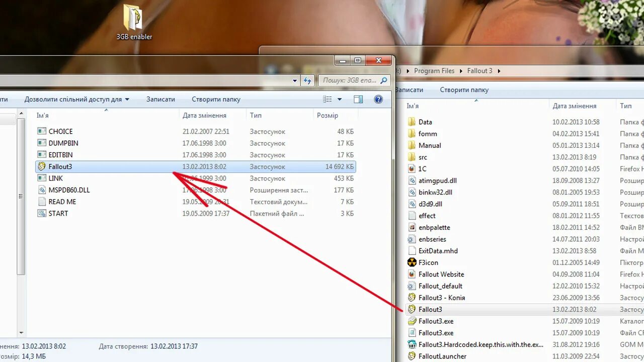Sort by 'Дата змінення' column in Fallout 3 window

[582, 106]
